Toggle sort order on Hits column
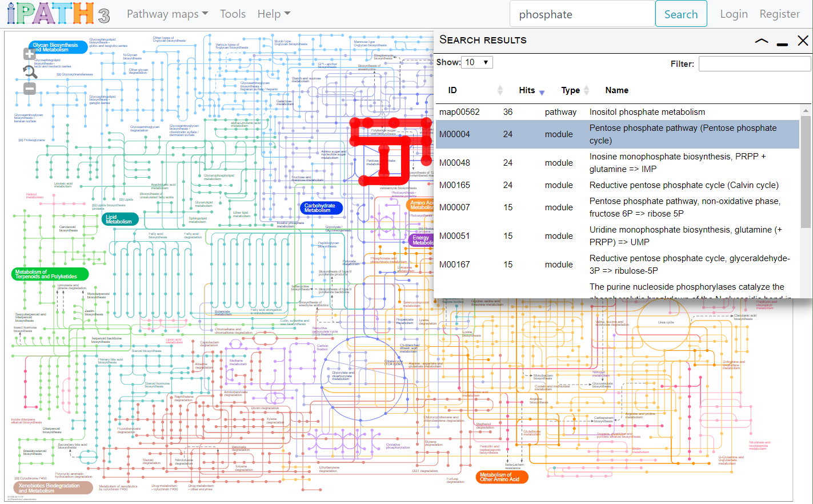 pyautogui.click(x=542, y=91)
